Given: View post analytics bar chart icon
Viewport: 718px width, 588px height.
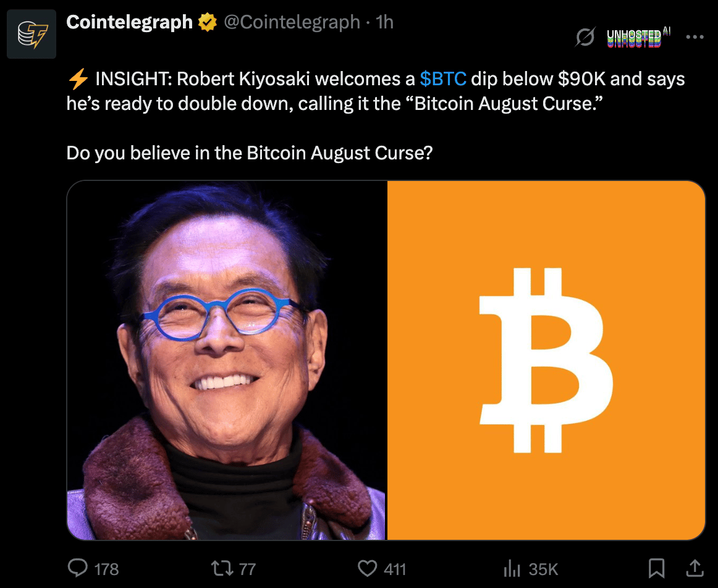Looking at the screenshot, I should (512, 569).
